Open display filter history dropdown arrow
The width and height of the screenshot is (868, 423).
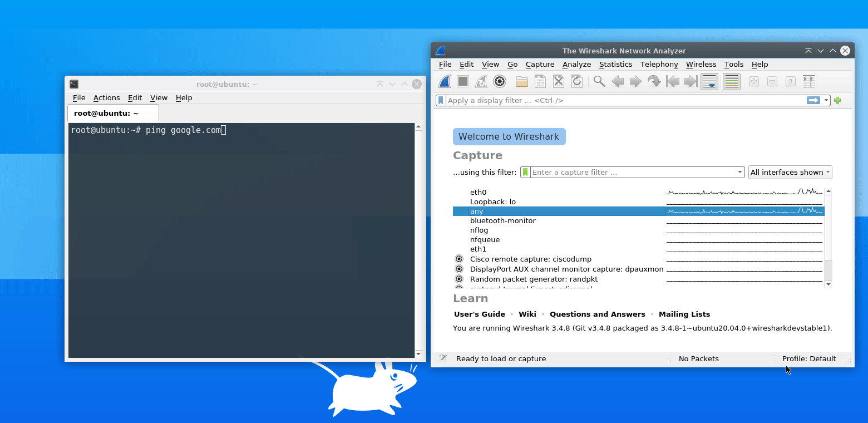pyautogui.click(x=826, y=100)
